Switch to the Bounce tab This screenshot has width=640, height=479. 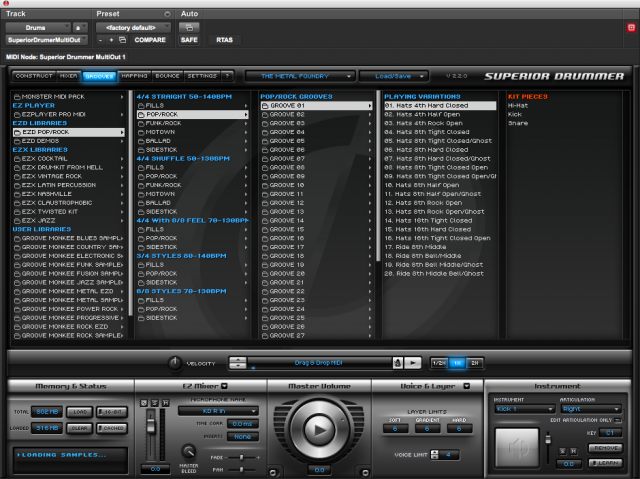tap(167, 76)
